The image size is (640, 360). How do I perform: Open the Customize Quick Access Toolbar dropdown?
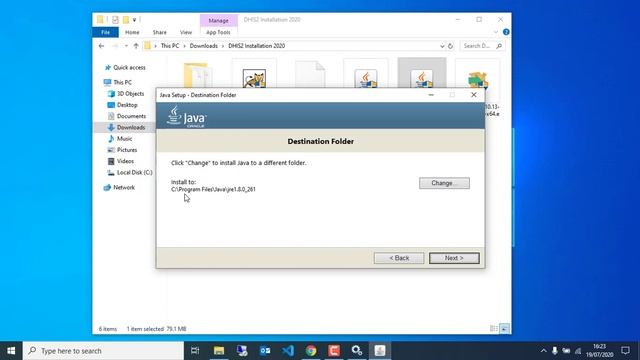click(x=134, y=20)
